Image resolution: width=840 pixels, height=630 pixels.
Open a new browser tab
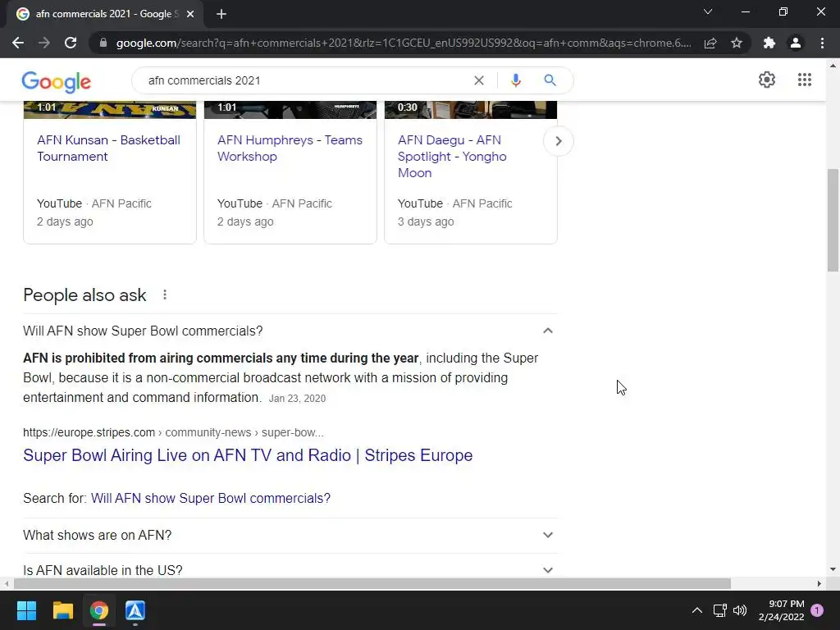click(221, 14)
